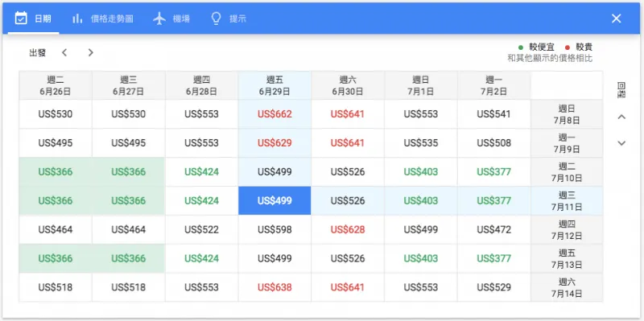Screen dimensions: 644x321
Task: Go to next departure dates arrow
Action: pyautogui.click(x=91, y=52)
